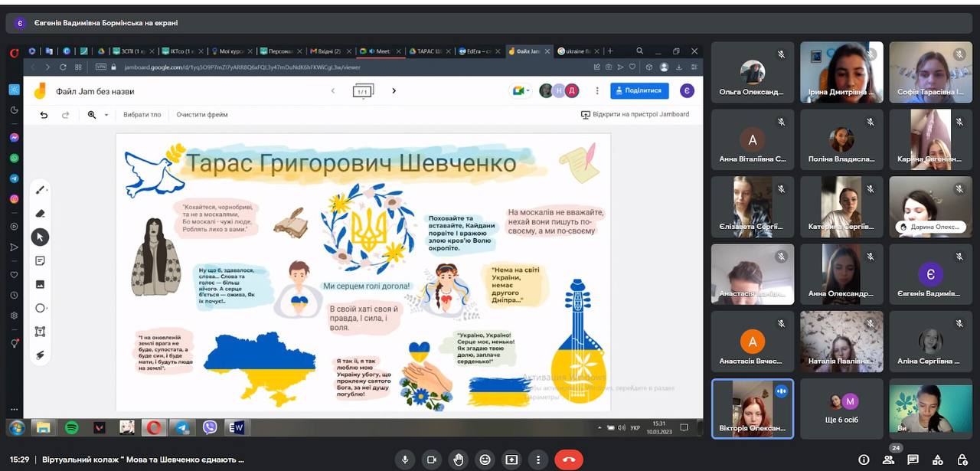Screen dimensions: 980x471
Task: Open Meet more options three-dot menu
Action: pos(538,460)
